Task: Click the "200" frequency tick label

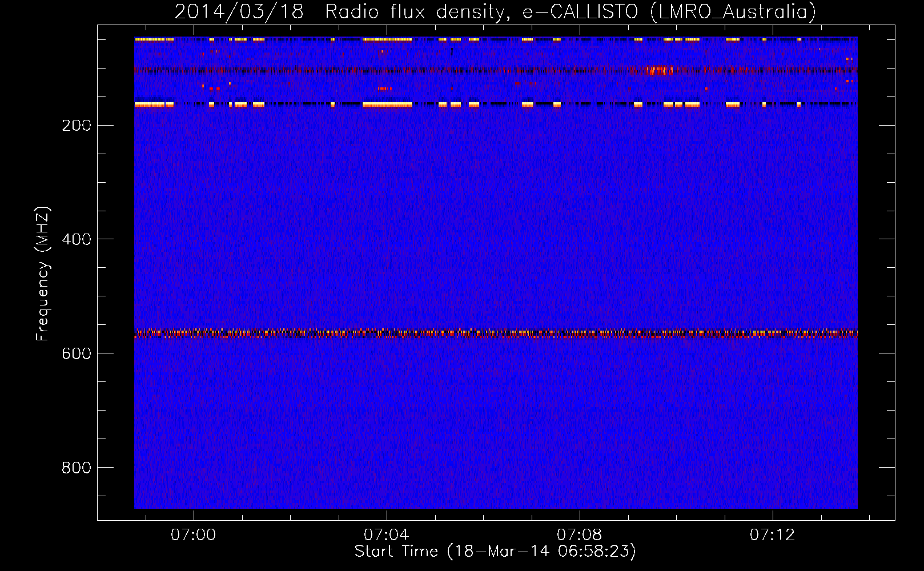Action: (77, 126)
